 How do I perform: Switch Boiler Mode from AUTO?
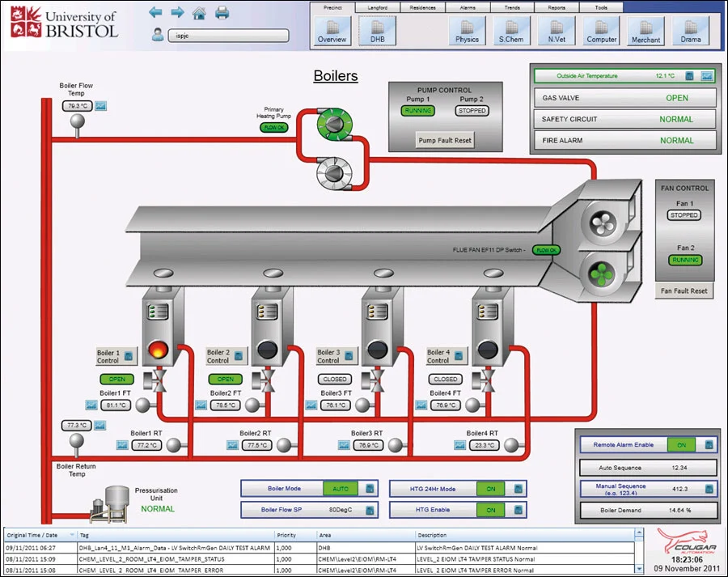[x=341, y=488]
